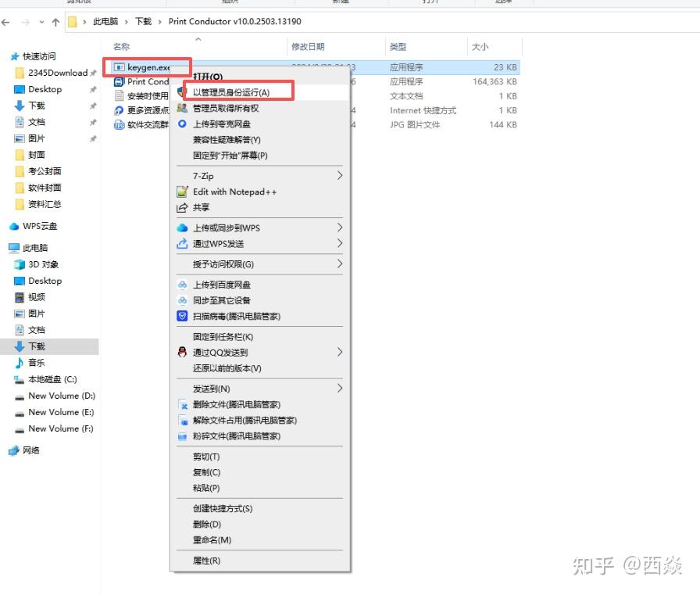The width and height of the screenshot is (700, 595).
Task: Pin via 固定到"开始"屏幕(P)
Action: point(230,156)
